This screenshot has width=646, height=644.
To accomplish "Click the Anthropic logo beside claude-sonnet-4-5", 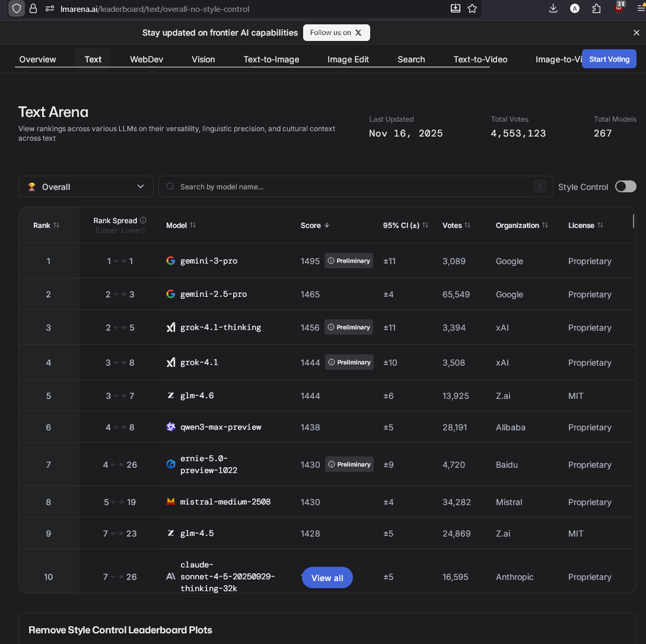I will [171, 576].
